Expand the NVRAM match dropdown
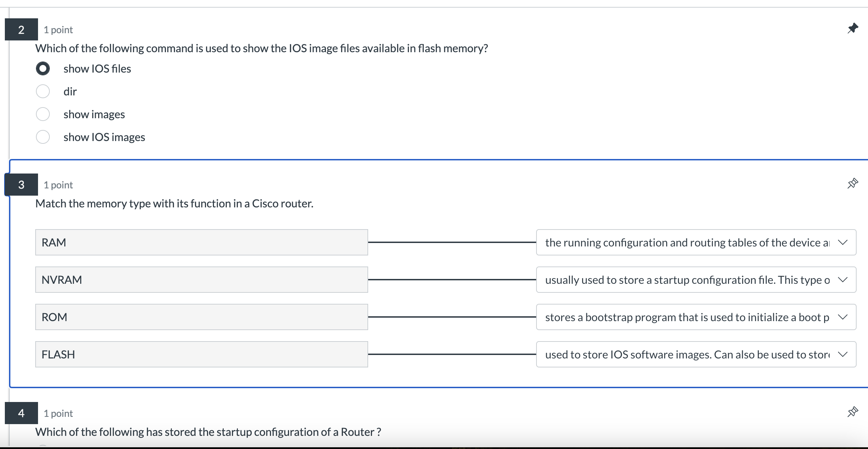 tap(696, 280)
